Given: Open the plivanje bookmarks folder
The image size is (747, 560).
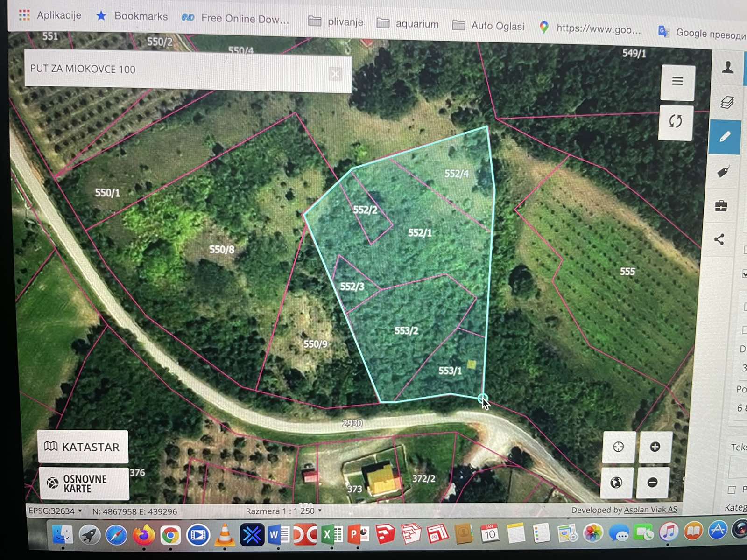Looking at the screenshot, I should tap(336, 22).
